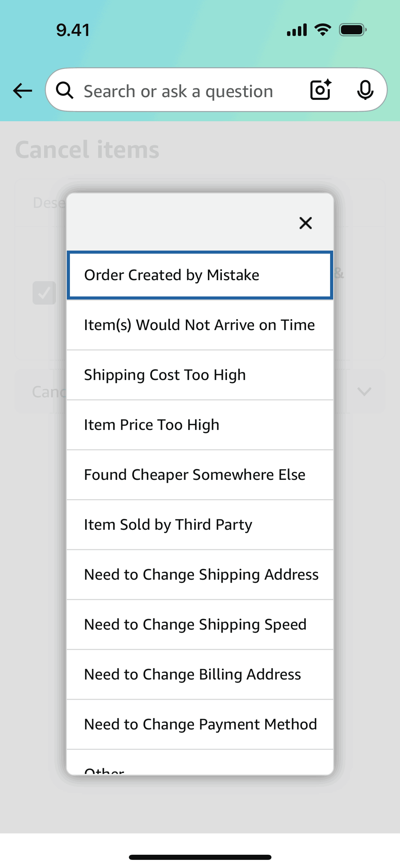Viewport: 400px width, 868px height.
Task: Pick "Item Price Too High" as reason
Action: pyautogui.click(x=200, y=424)
